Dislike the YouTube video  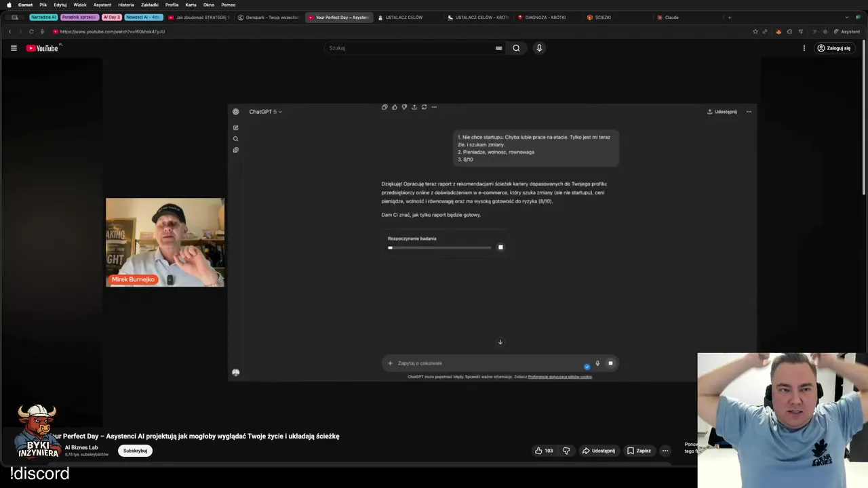pos(566,451)
